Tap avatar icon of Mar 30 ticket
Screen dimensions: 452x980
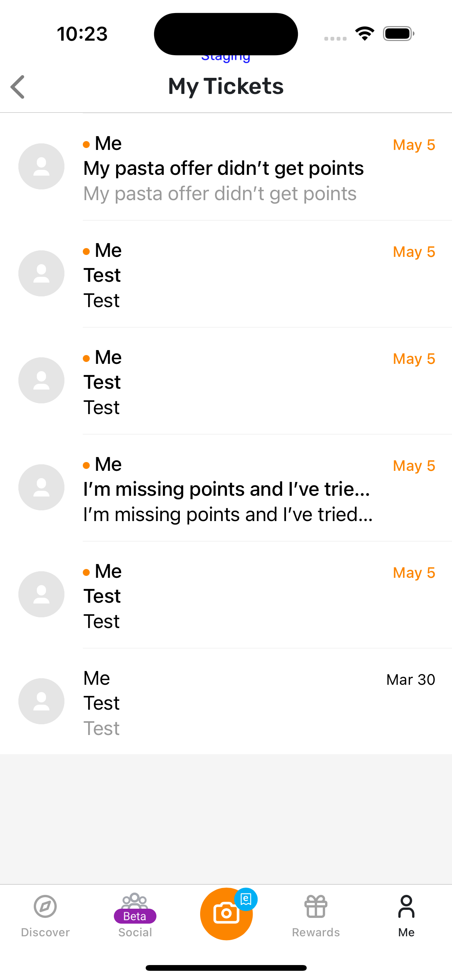41,701
